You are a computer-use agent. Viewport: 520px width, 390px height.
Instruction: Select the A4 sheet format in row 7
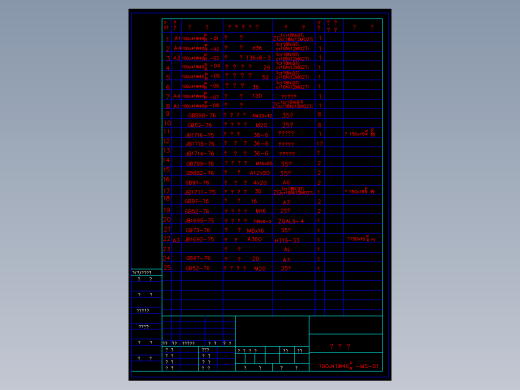pyautogui.click(x=177, y=96)
